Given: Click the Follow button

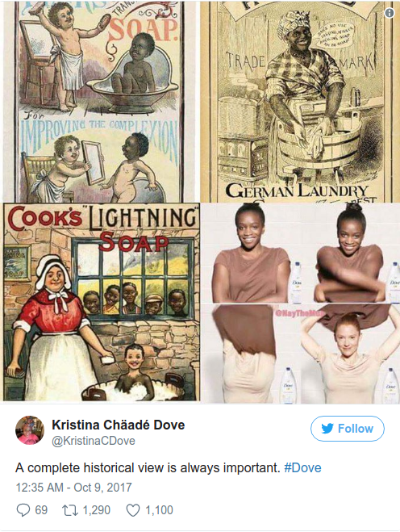Looking at the screenshot, I should click(348, 429).
